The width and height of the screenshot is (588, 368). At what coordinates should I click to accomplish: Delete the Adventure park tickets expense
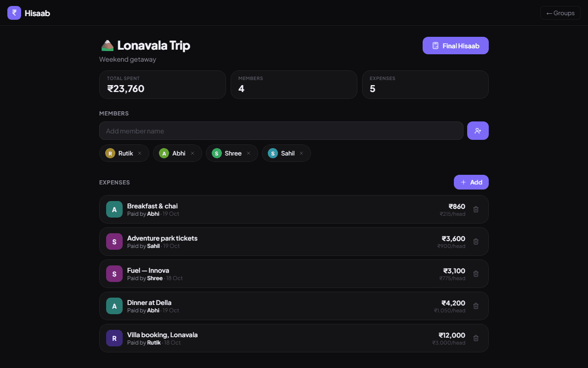click(476, 241)
